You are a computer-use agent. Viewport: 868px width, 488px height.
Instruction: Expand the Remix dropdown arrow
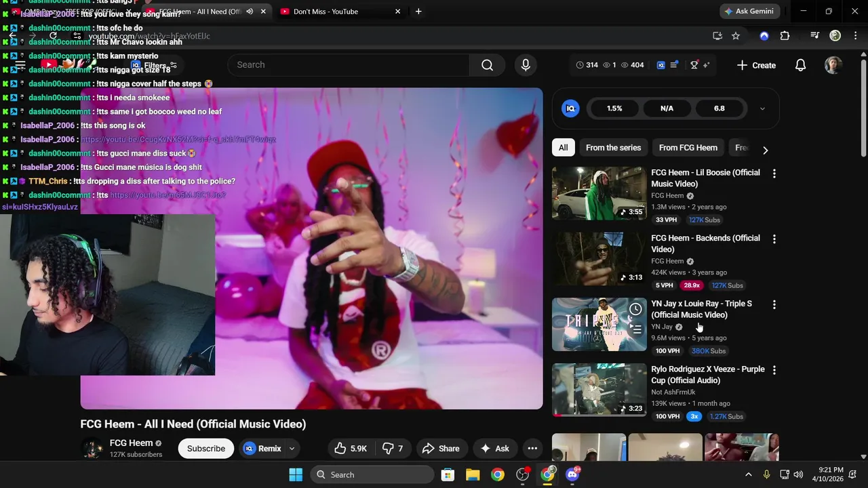(x=292, y=449)
